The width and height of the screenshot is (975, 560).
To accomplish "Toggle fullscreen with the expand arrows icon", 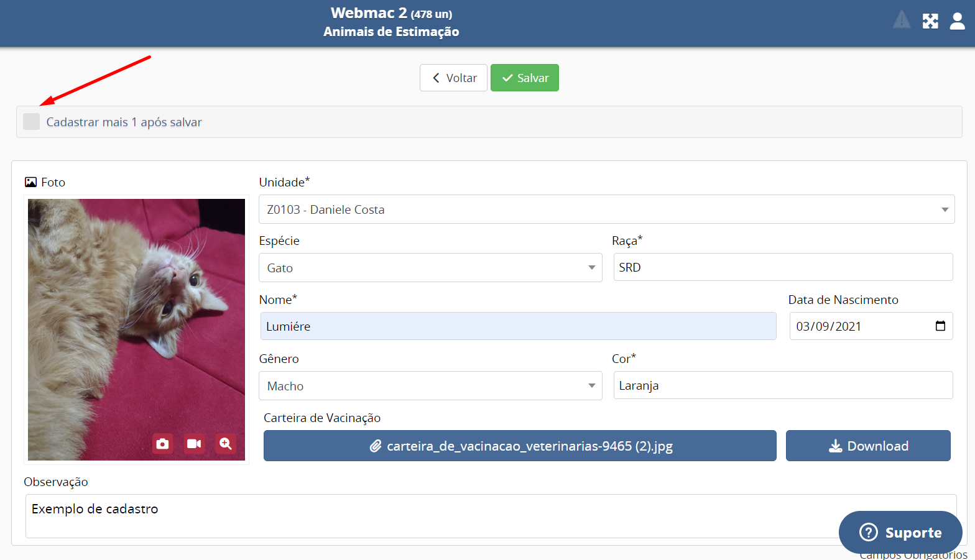I will tap(930, 21).
